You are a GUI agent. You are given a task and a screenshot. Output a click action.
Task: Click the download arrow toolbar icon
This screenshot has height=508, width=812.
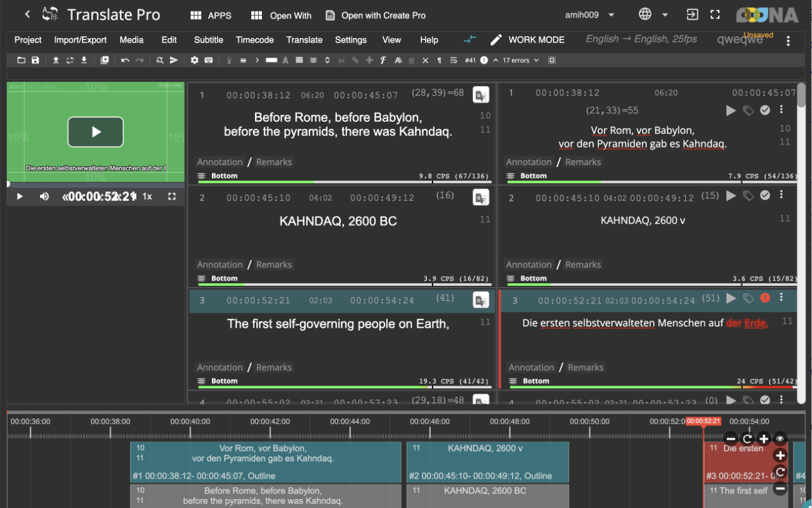pyautogui.click(x=84, y=60)
